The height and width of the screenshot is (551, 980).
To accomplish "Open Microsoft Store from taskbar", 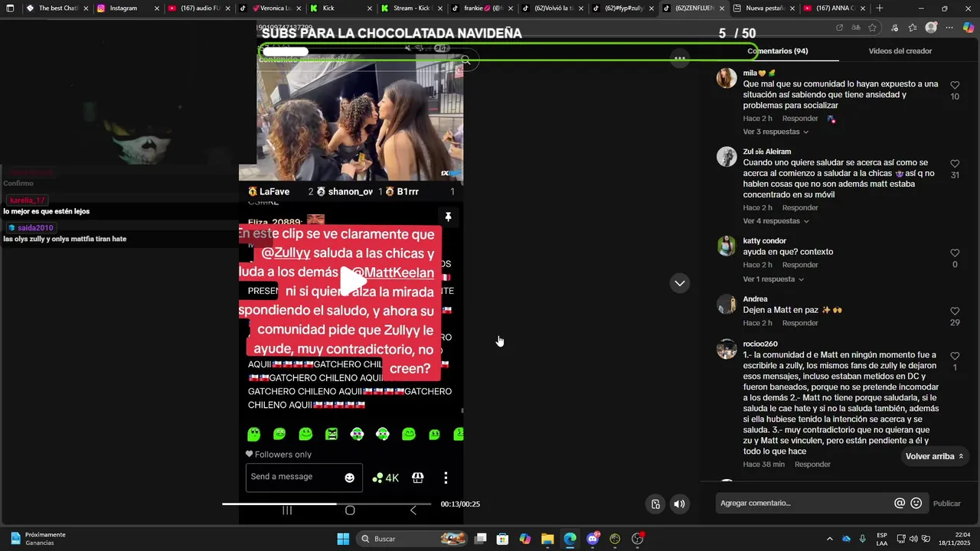I will (502, 539).
